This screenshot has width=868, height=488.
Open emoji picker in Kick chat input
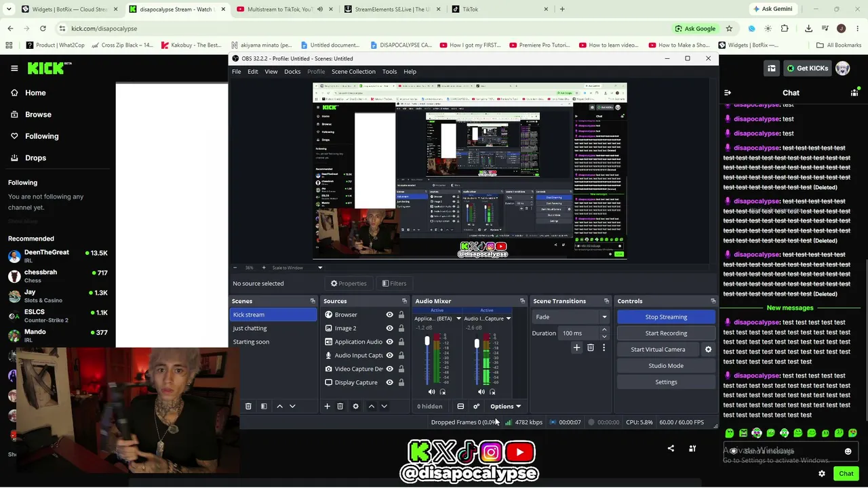[x=848, y=451]
